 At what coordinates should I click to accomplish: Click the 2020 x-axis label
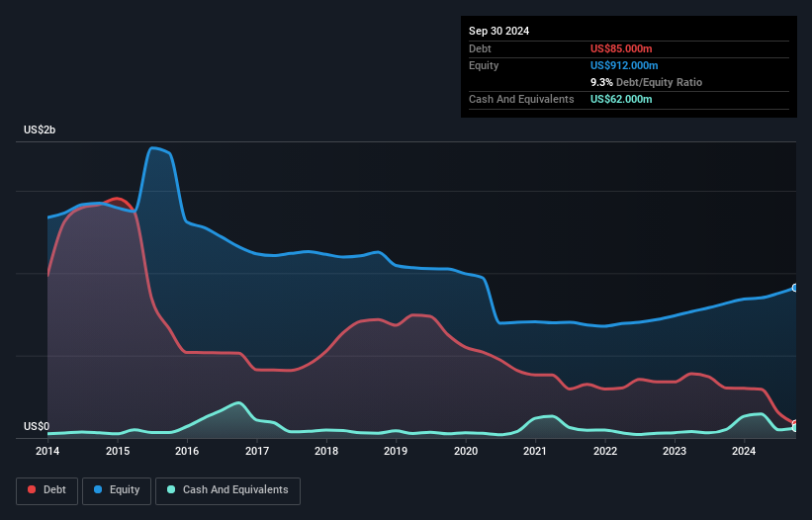coord(466,451)
